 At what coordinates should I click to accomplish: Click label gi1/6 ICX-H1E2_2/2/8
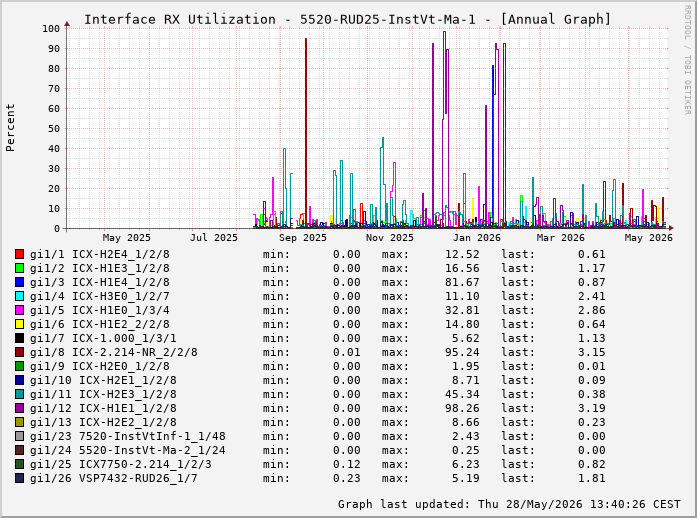[100, 324]
